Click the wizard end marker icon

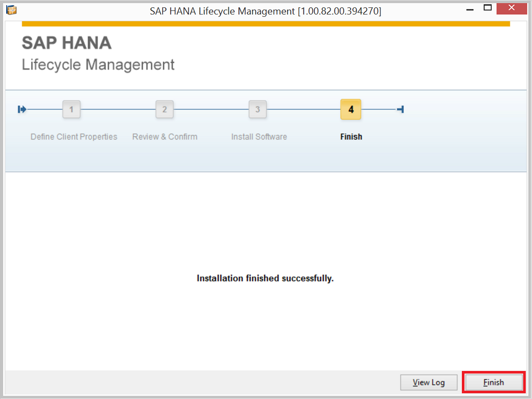click(x=401, y=109)
